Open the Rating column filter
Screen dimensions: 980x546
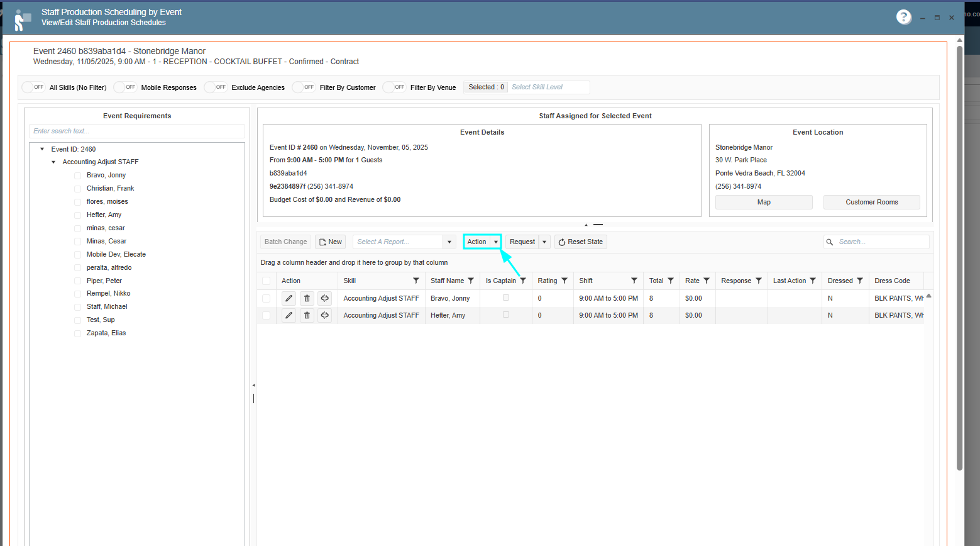click(564, 281)
